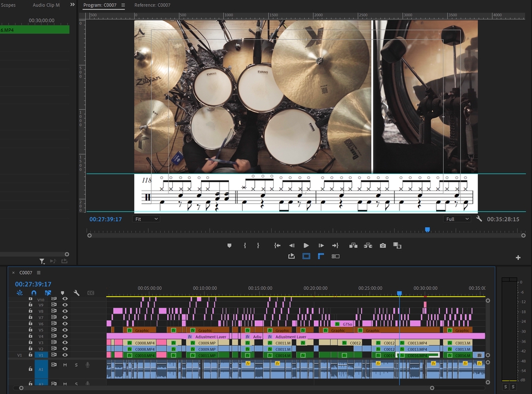Click the timeline timecode field 00:27:39:17
Viewport: 532px width, 394px height.
33,284
